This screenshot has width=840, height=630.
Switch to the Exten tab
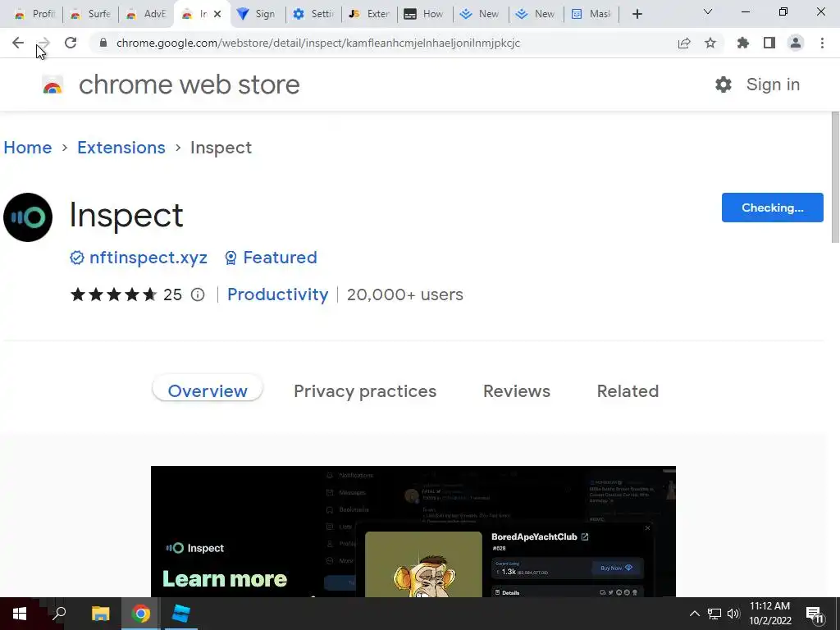[369, 14]
